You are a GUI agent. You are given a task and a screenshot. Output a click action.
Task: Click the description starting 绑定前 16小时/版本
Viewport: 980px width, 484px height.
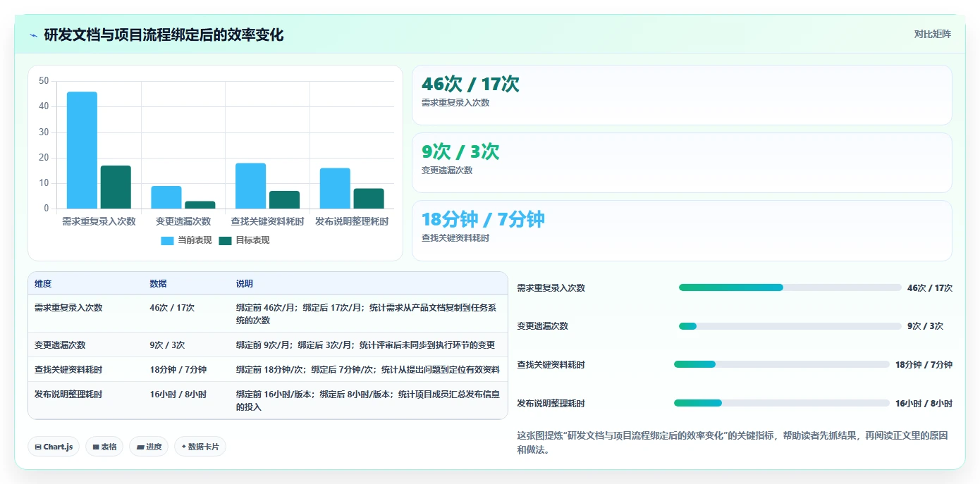tap(368, 401)
